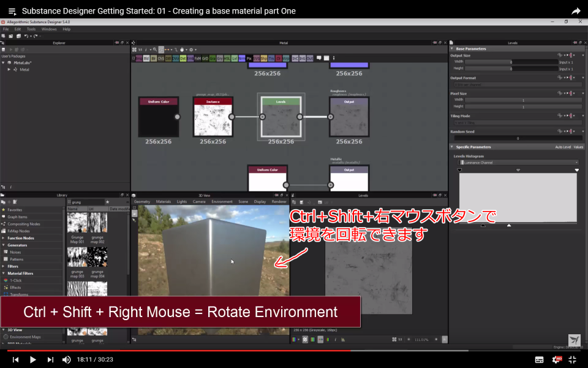The image size is (588, 368).
Task: Click the graph zoom magnifier icon
Action: point(155,50)
